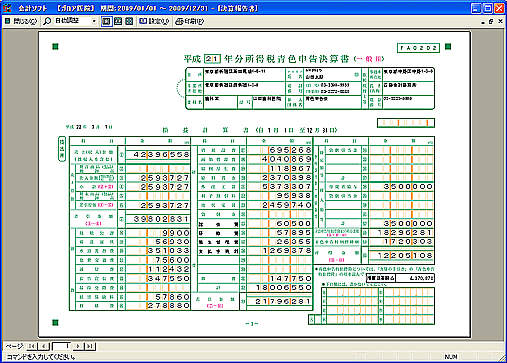Click the value 5373307
Image resolution: width=507 pixels, height=363 pixels.
tap(287, 187)
